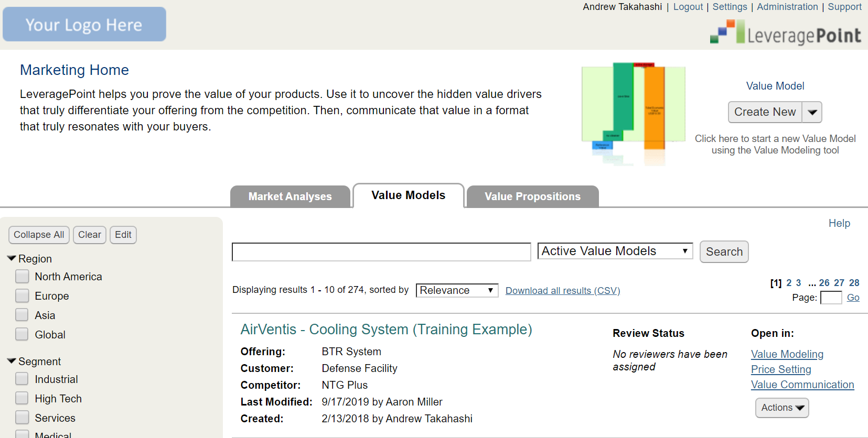Viewport: 868px width, 438px height.
Task: Open the Actions dropdown menu
Action: 782,408
